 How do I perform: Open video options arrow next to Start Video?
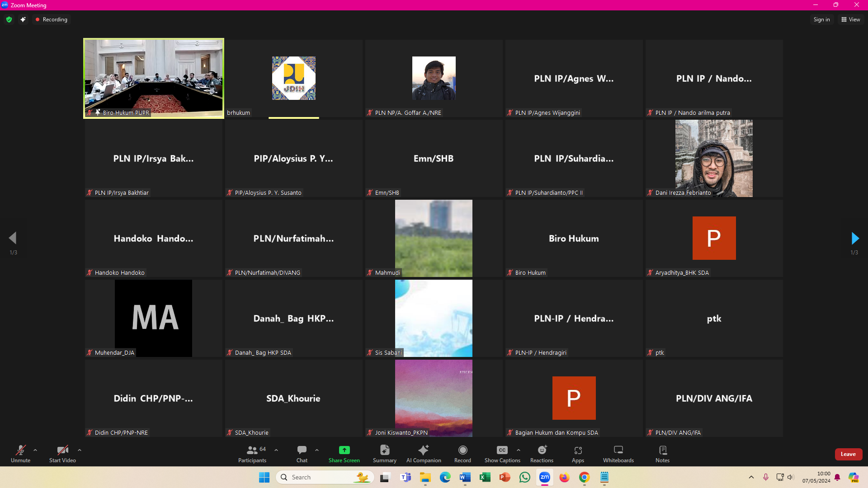click(x=80, y=450)
